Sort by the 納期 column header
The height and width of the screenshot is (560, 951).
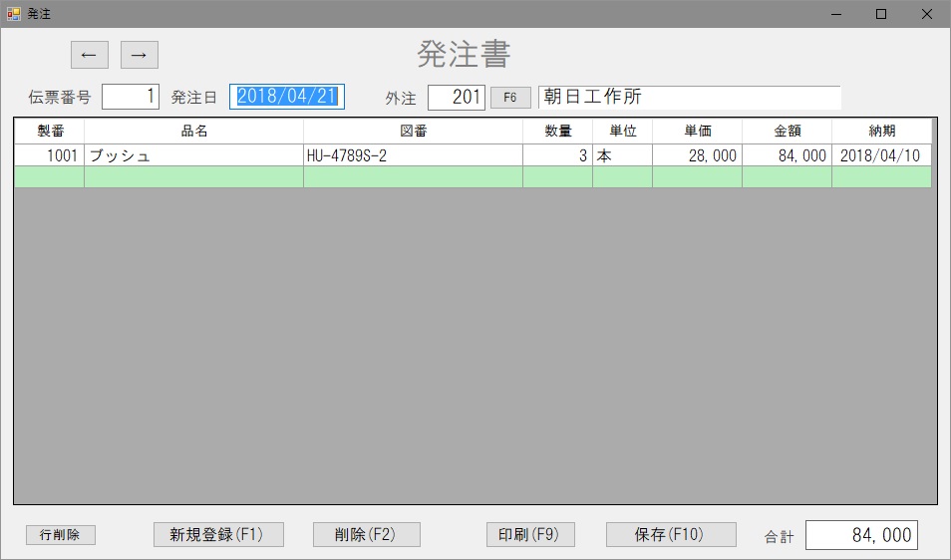click(881, 132)
